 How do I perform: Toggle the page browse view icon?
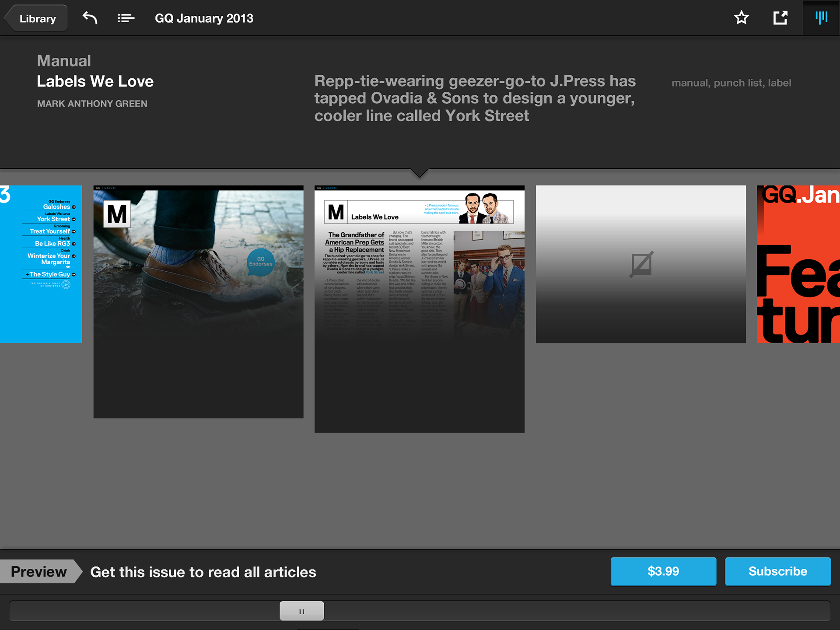[821, 18]
